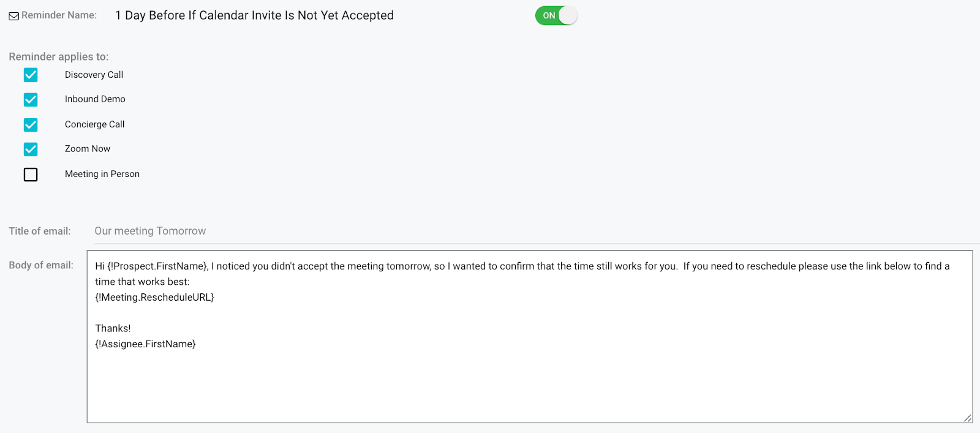Viewport: 980px width, 433px height.
Task: Uncheck the Inbound Demo checkbox
Action: [x=31, y=99]
